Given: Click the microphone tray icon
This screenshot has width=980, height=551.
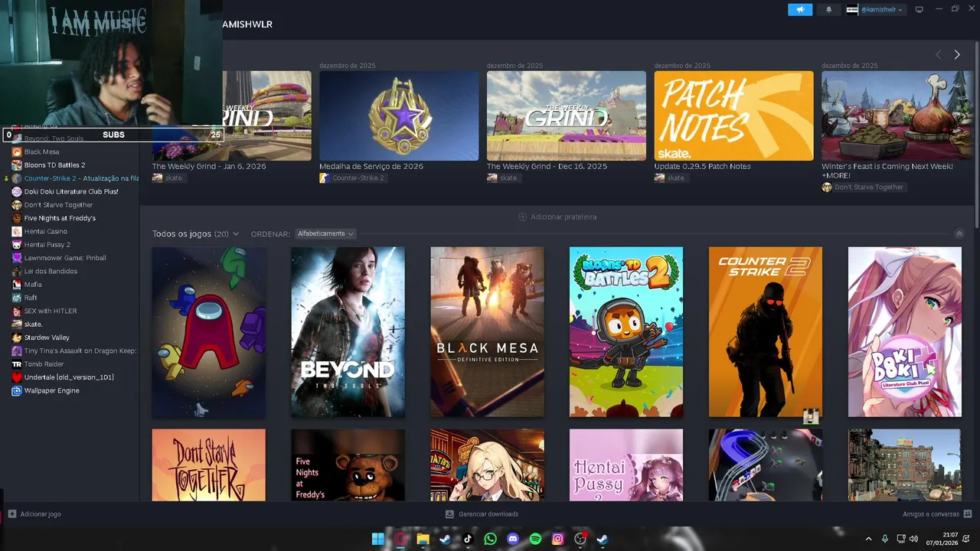Looking at the screenshot, I should tap(885, 539).
